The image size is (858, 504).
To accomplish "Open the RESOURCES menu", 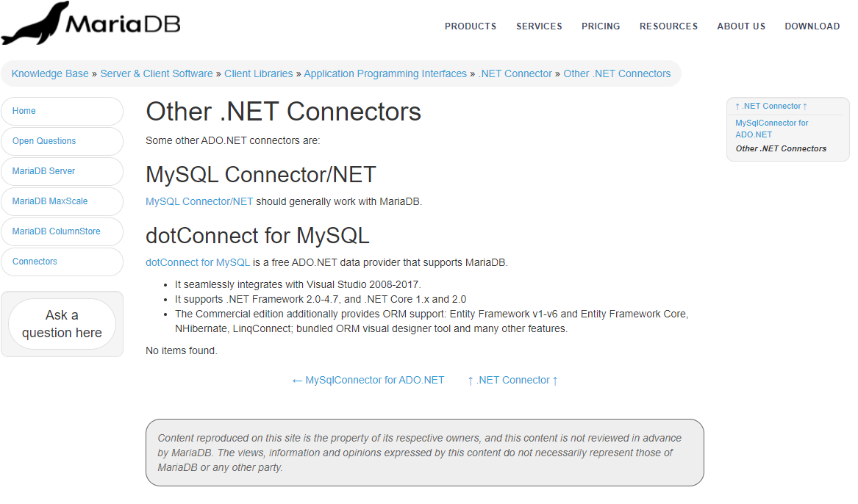I will coord(668,26).
